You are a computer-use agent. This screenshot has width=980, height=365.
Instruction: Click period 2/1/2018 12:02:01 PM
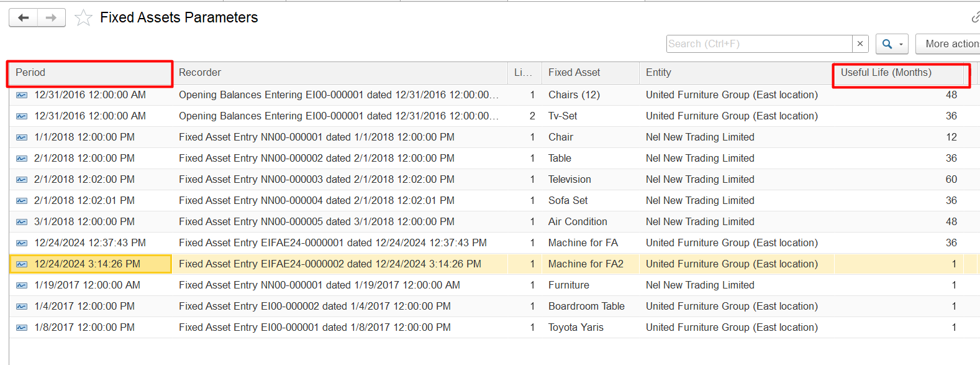pos(84,201)
